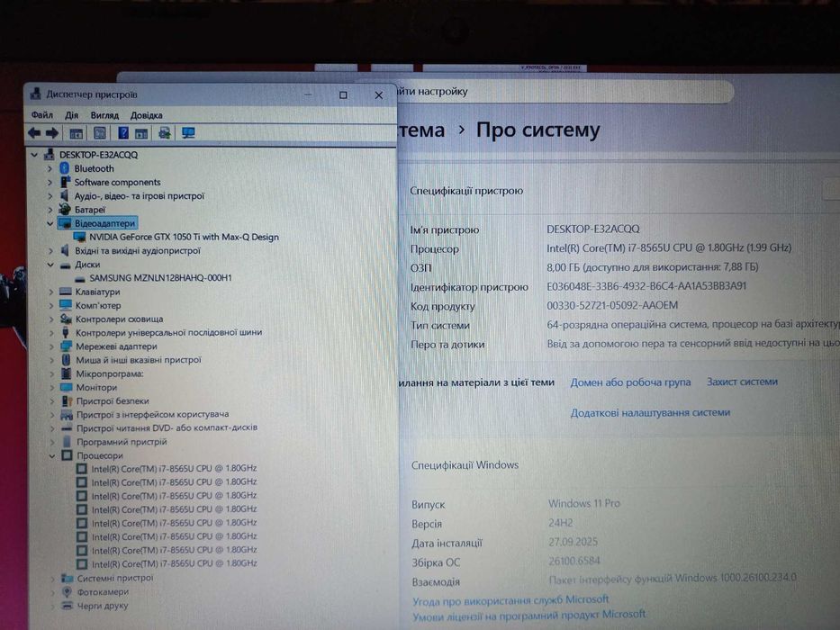Image resolution: width=840 pixels, height=630 pixels.
Task: Select Миша й інші вказівні пристрої row
Action: (x=139, y=359)
